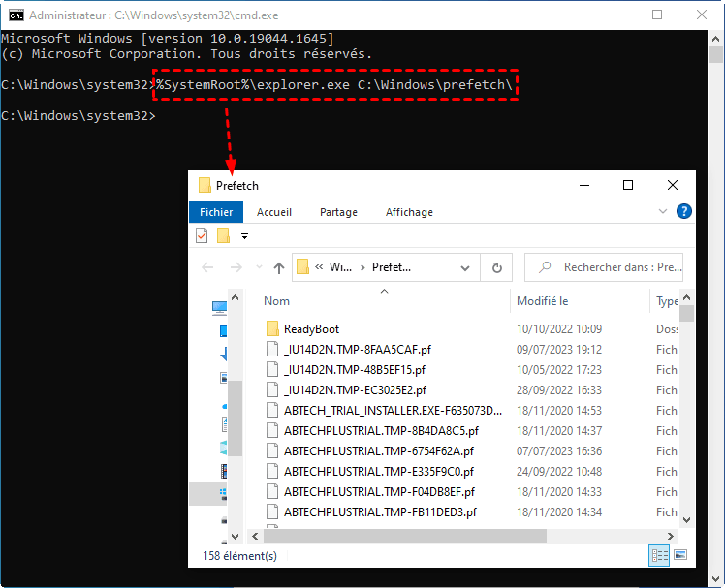The height and width of the screenshot is (588, 725).
Task: Click the file list horizontal scrollbar thumb
Action: pos(404,537)
